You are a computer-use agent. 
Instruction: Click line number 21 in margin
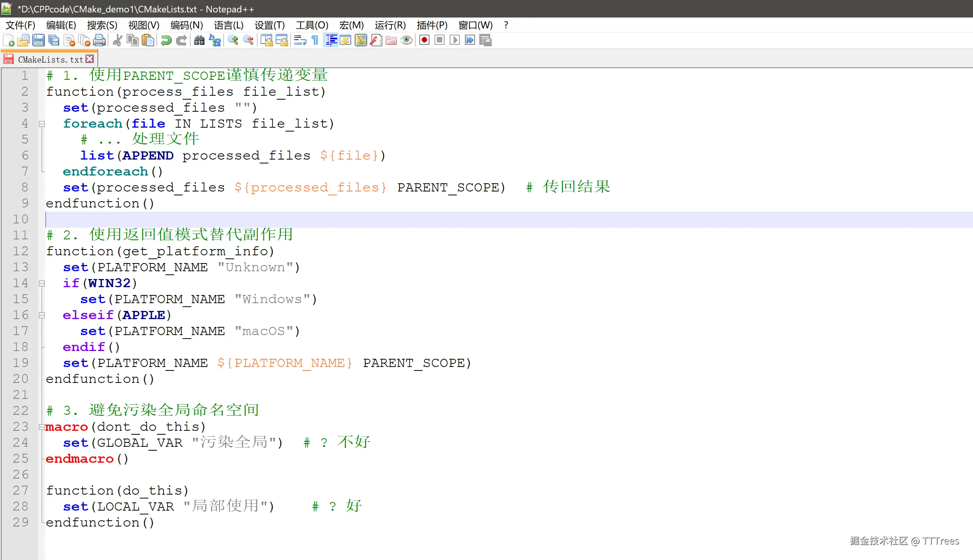point(21,395)
